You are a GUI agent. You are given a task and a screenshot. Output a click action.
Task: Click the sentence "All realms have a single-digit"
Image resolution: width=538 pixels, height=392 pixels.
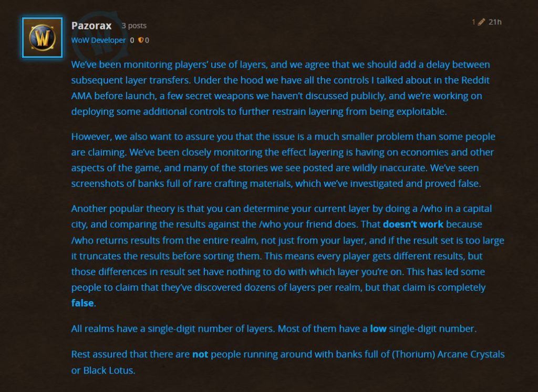click(274, 329)
